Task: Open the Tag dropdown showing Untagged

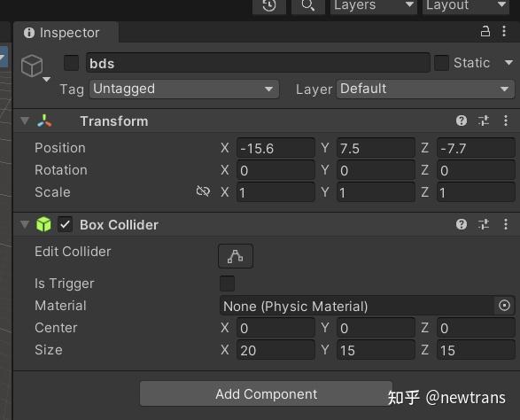Action: coord(184,89)
